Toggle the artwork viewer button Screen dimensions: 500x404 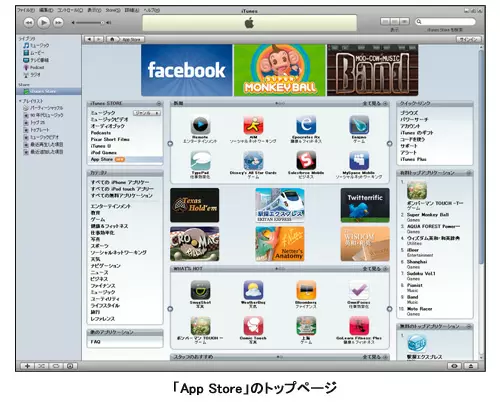(x=70, y=366)
